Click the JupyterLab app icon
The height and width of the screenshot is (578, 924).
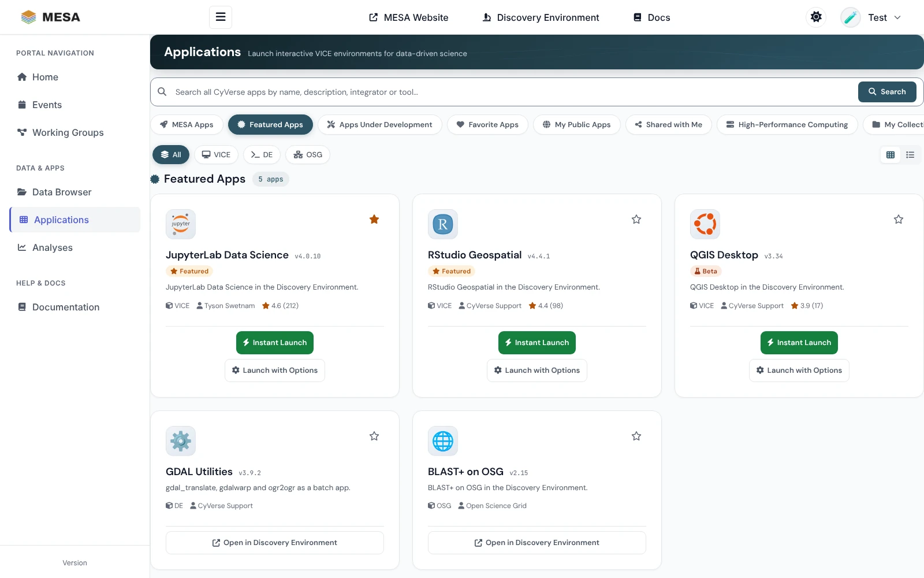point(181,224)
